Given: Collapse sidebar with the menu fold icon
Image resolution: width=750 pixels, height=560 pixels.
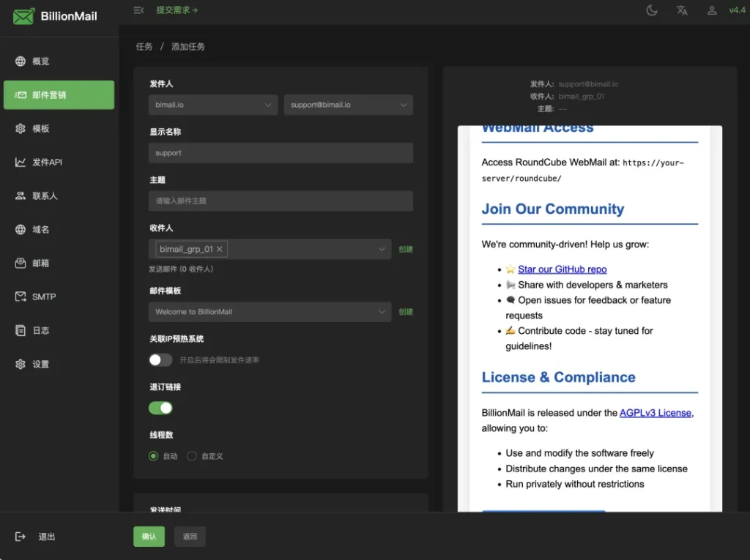Looking at the screenshot, I should coord(138,10).
